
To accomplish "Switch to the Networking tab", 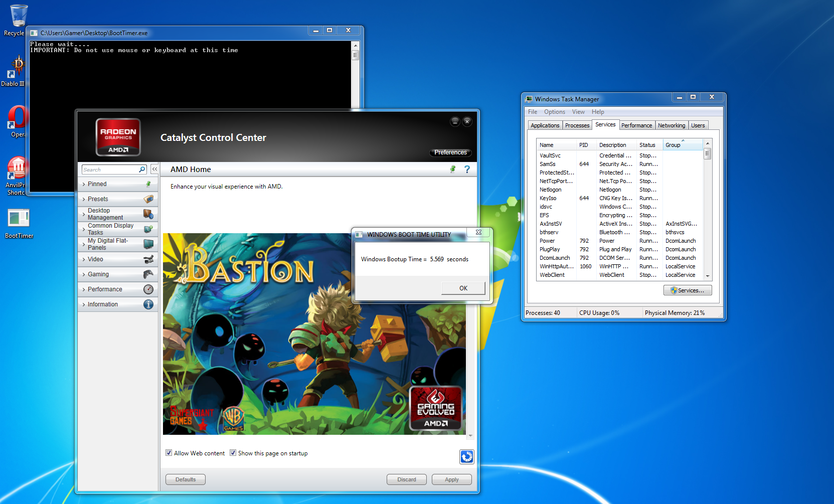I will coord(672,125).
